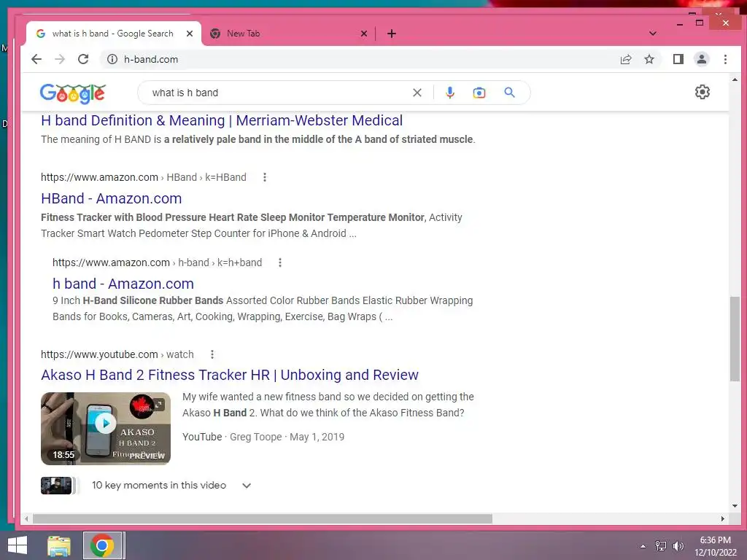Image resolution: width=747 pixels, height=560 pixels.
Task: Open File Explorer from the taskbar
Action: tap(59, 545)
